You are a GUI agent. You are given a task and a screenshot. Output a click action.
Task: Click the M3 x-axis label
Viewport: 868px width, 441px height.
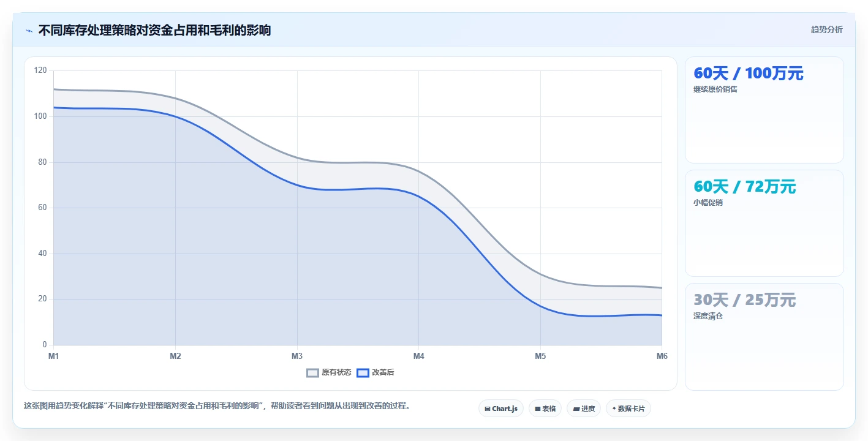point(297,356)
